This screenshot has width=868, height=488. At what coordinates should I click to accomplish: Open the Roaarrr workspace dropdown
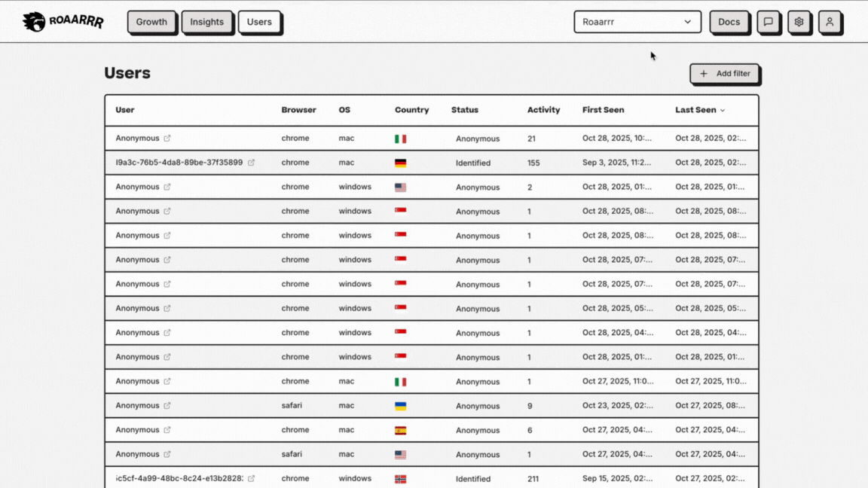click(x=637, y=22)
